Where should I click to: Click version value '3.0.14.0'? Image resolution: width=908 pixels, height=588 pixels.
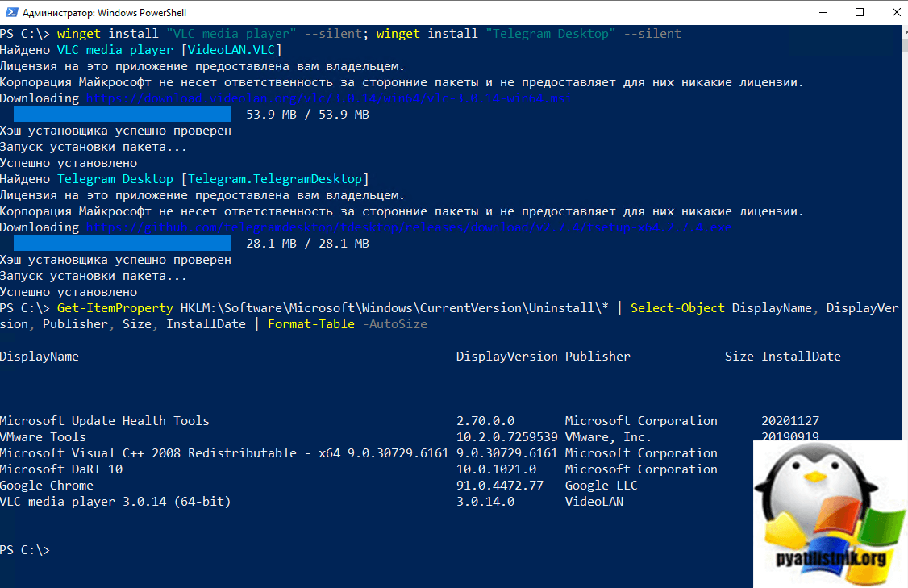pyautogui.click(x=485, y=502)
